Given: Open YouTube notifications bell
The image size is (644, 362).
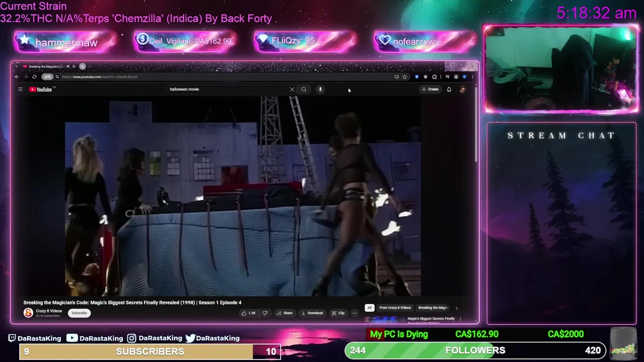Looking at the screenshot, I should [449, 89].
